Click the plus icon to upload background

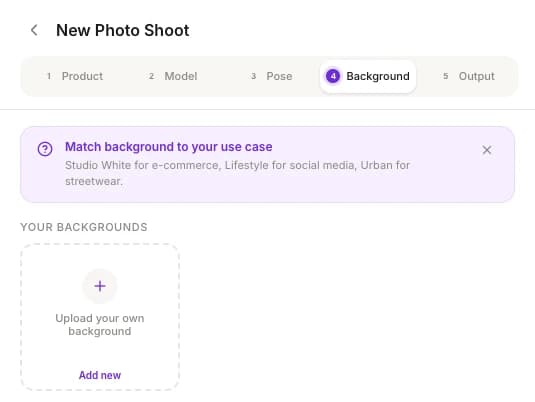coord(100,286)
